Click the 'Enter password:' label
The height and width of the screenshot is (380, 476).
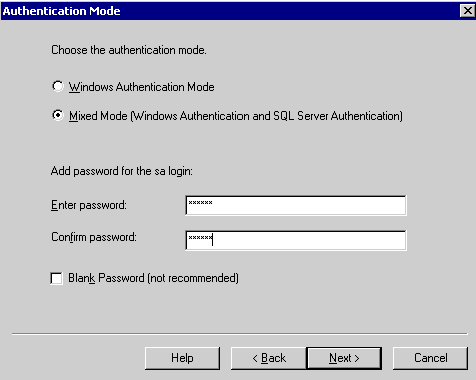pyautogui.click(x=89, y=205)
